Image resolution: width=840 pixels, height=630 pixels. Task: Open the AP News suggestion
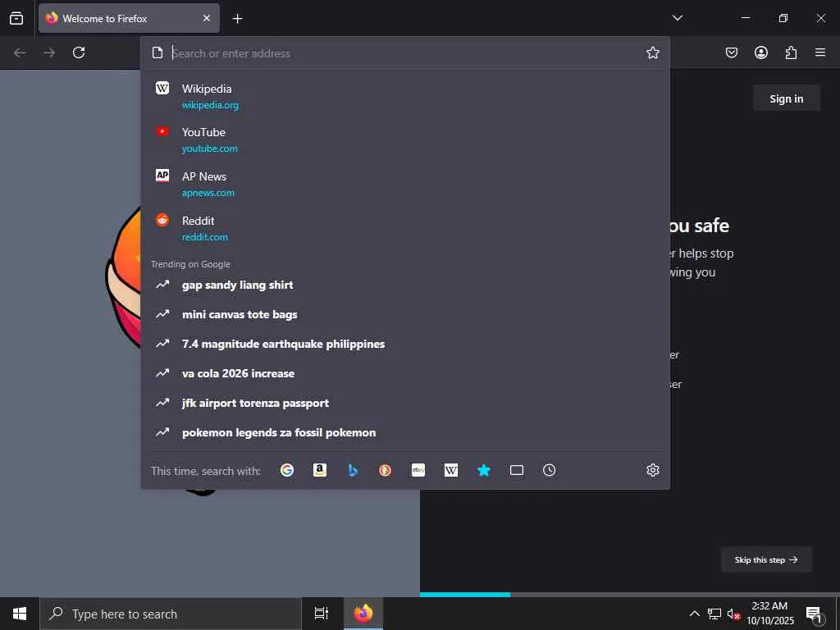(x=405, y=184)
